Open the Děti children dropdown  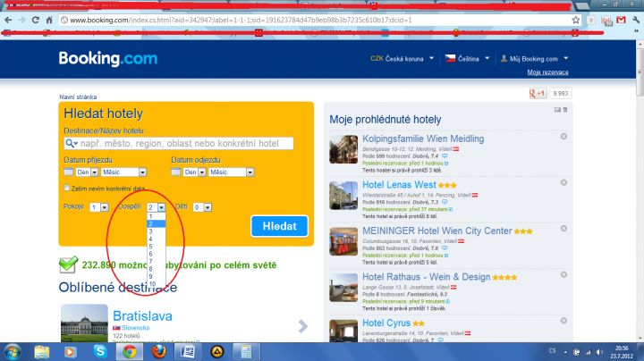coord(202,207)
